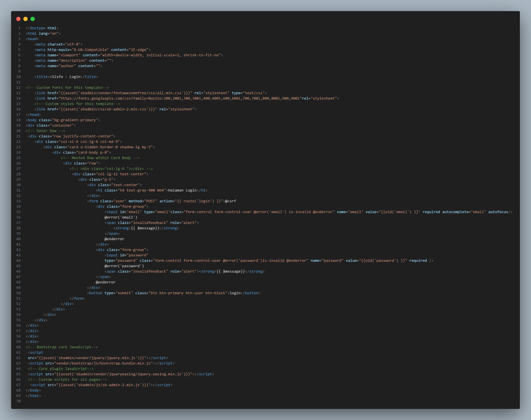
Task: Click the red close window dot
Action: tap(18, 19)
